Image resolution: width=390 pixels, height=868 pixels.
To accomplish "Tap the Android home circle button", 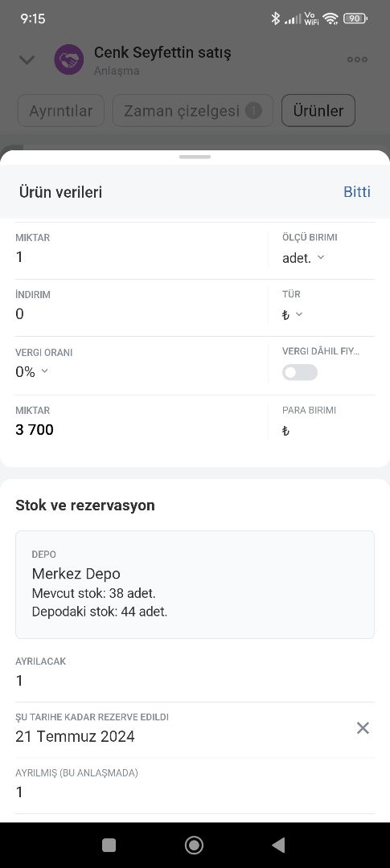I will tap(194, 845).
